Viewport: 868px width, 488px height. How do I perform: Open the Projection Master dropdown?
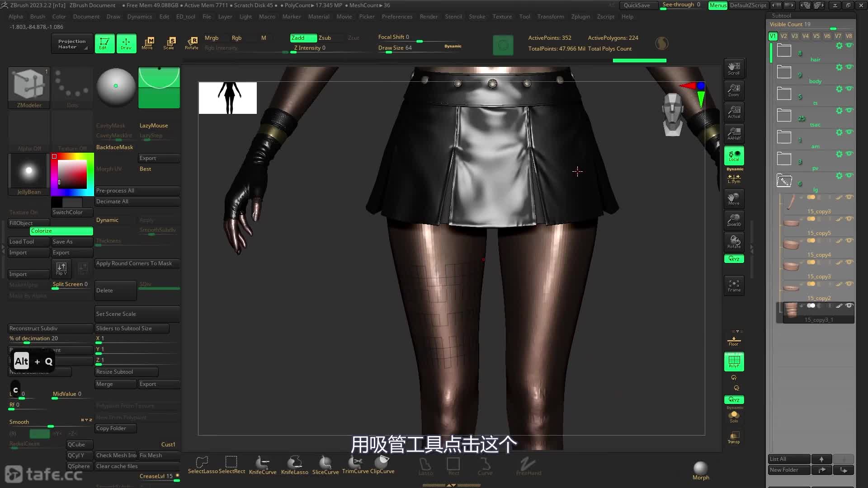[x=72, y=44]
